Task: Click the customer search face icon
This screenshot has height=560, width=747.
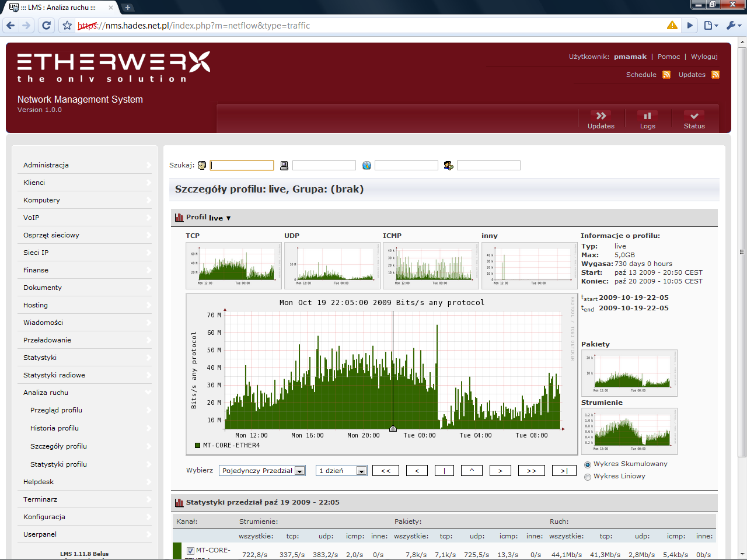Action: point(202,166)
